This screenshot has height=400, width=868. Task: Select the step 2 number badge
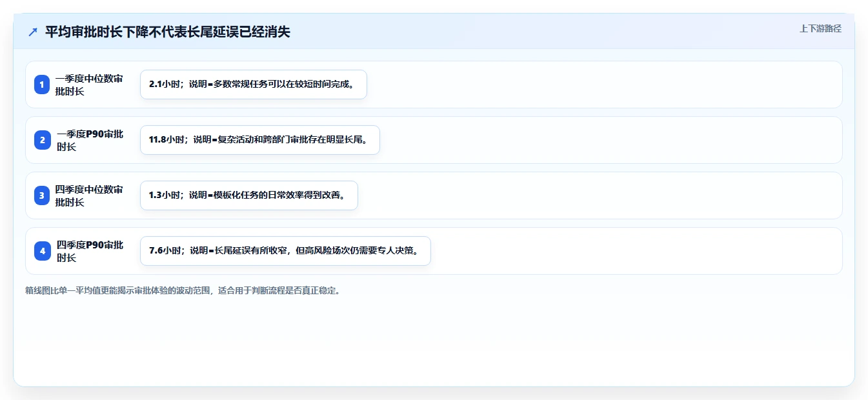click(x=42, y=140)
